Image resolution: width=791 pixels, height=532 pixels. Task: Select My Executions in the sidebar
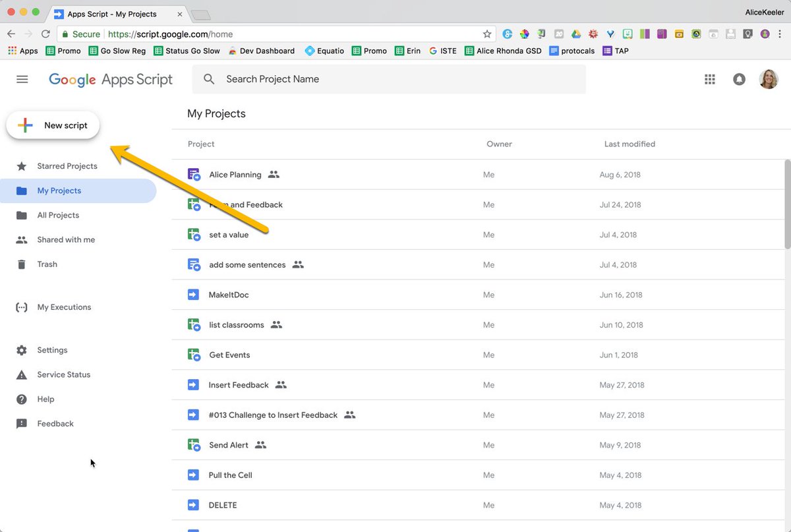(64, 307)
